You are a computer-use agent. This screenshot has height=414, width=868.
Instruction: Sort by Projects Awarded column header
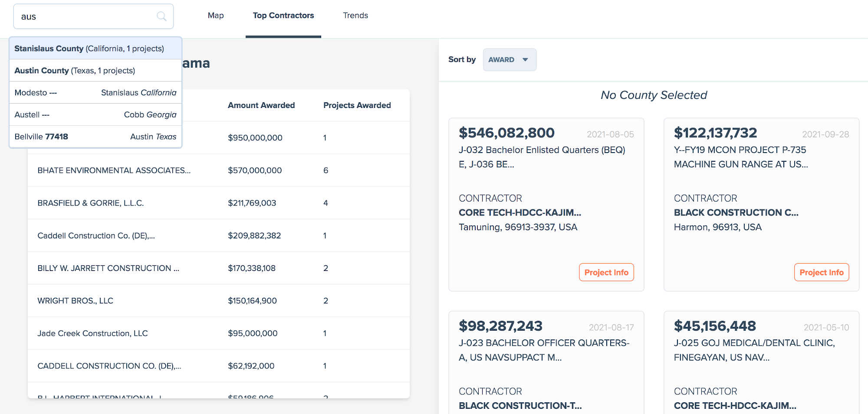click(x=357, y=105)
